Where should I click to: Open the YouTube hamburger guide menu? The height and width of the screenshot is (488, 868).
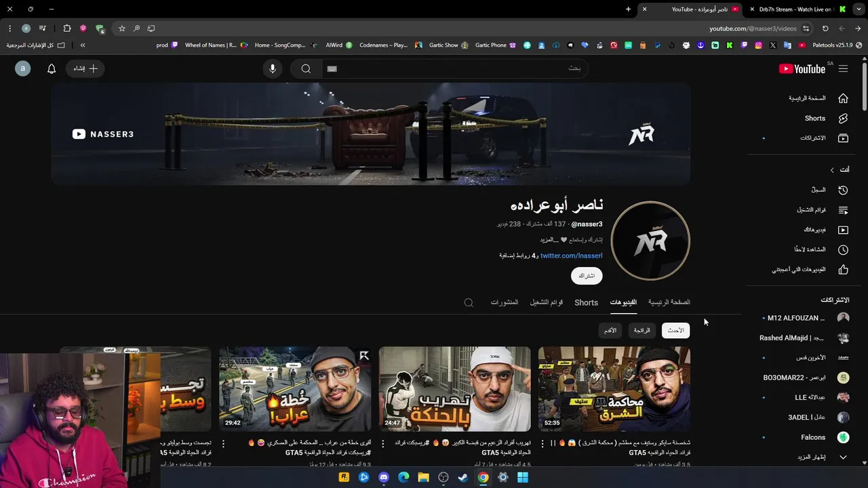point(843,68)
